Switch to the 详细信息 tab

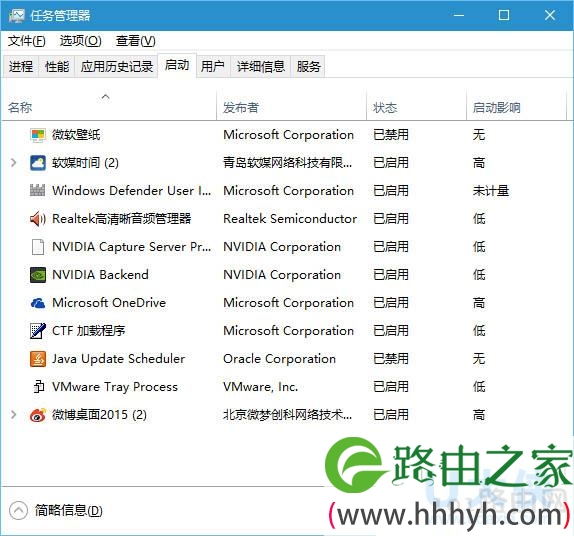pyautogui.click(x=260, y=67)
